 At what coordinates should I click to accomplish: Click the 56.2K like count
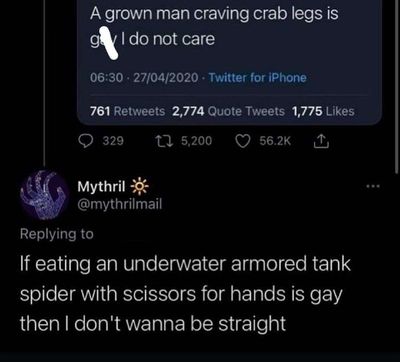tap(275, 141)
